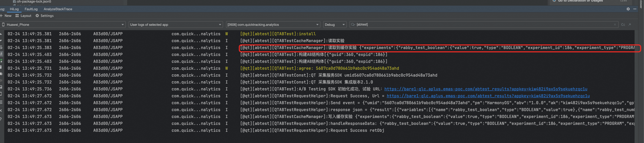Open the Debug log level dropdown

pyautogui.click(x=335, y=25)
